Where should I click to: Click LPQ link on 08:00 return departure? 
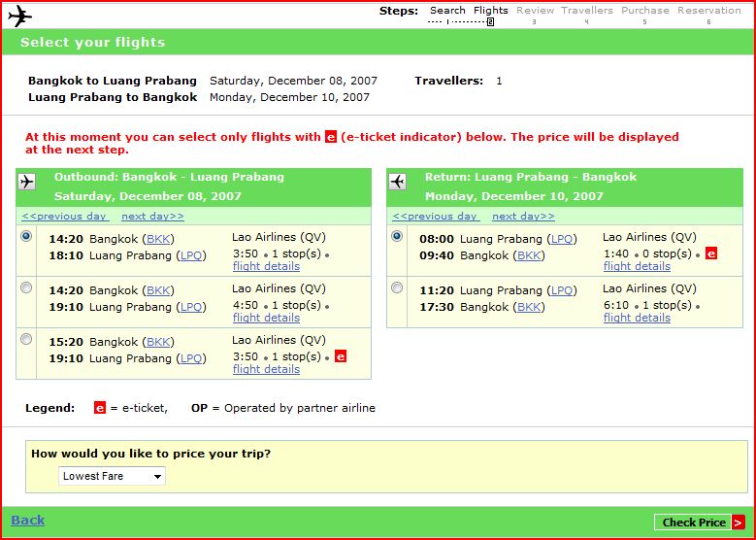pyautogui.click(x=562, y=239)
